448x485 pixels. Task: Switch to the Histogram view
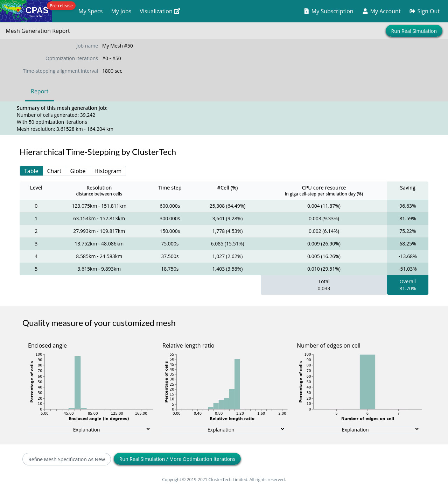108,171
